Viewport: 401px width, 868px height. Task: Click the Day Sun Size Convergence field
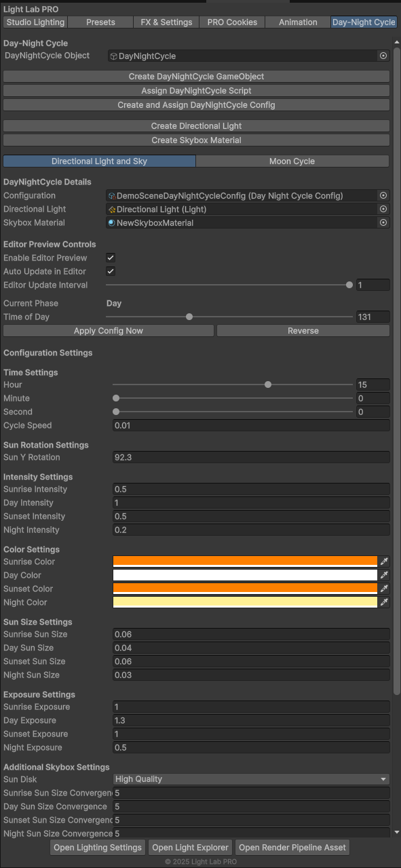click(x=251, y=806)
